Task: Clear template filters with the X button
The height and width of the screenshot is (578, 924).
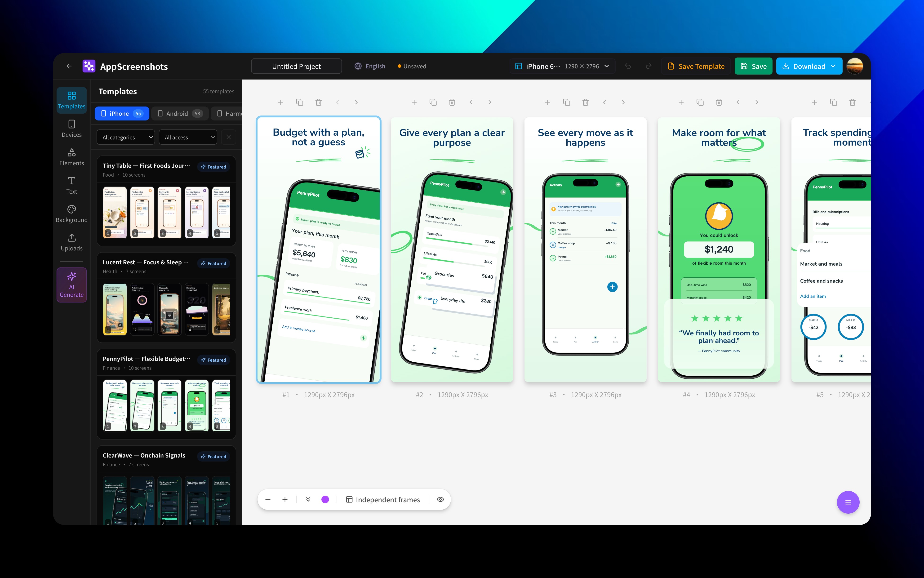Action: coord(229,137)
